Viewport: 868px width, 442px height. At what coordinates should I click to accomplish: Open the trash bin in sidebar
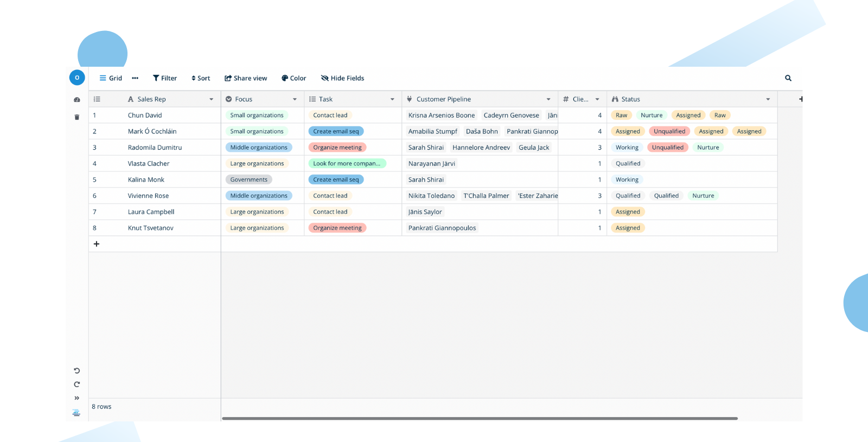click(x=77, y=117)
